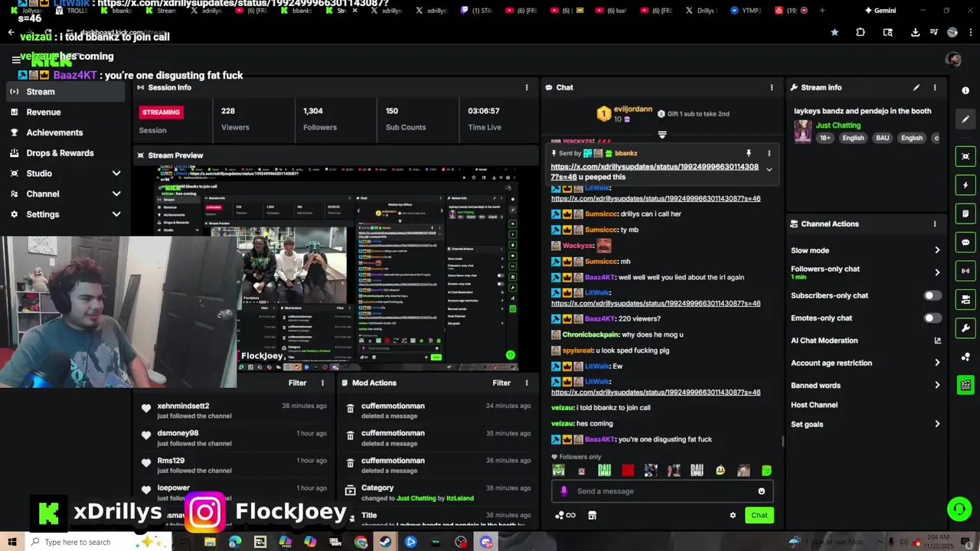Click the chat bubble icon in the right rail
This screenshot has height=551, width=980.
click(x=965, y=243)
